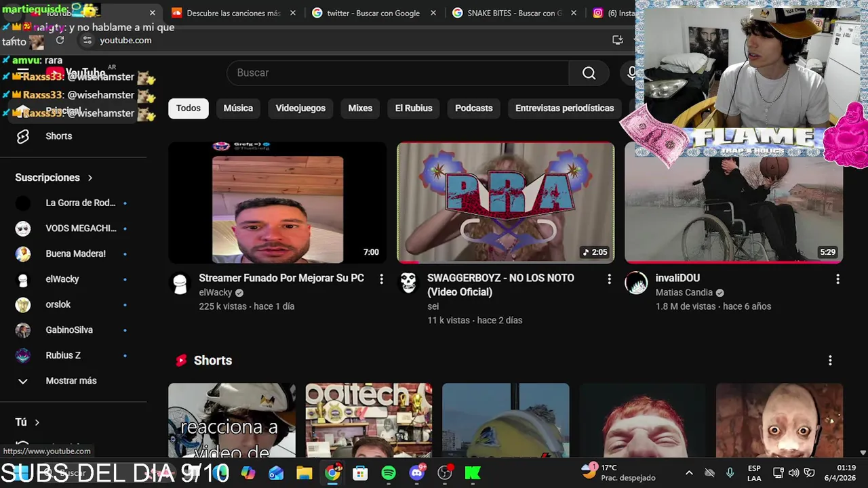Open Rubius Z subscription avatar
Viewport: 868px width, 488px height.
click(x=23, y=356)
